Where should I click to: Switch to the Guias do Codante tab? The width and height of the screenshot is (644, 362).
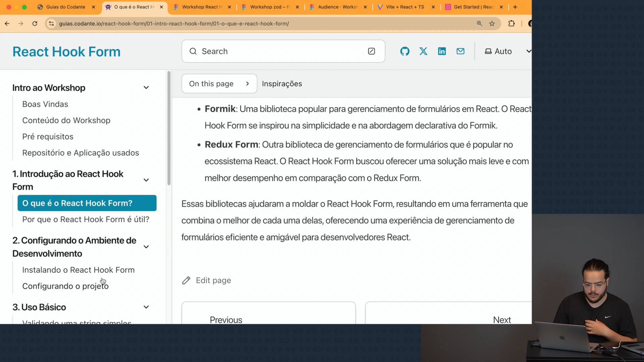pyautogui.click(x=66, y=7)
